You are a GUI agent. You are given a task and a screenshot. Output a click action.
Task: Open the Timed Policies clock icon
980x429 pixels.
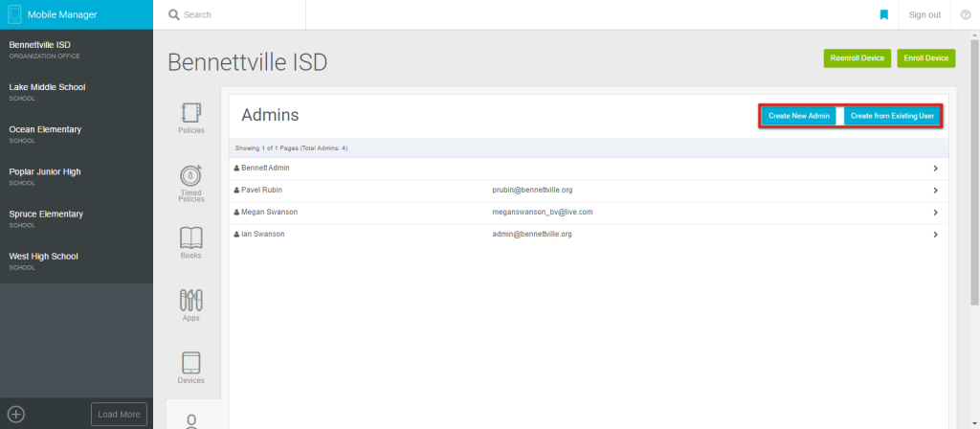(191, 175)
